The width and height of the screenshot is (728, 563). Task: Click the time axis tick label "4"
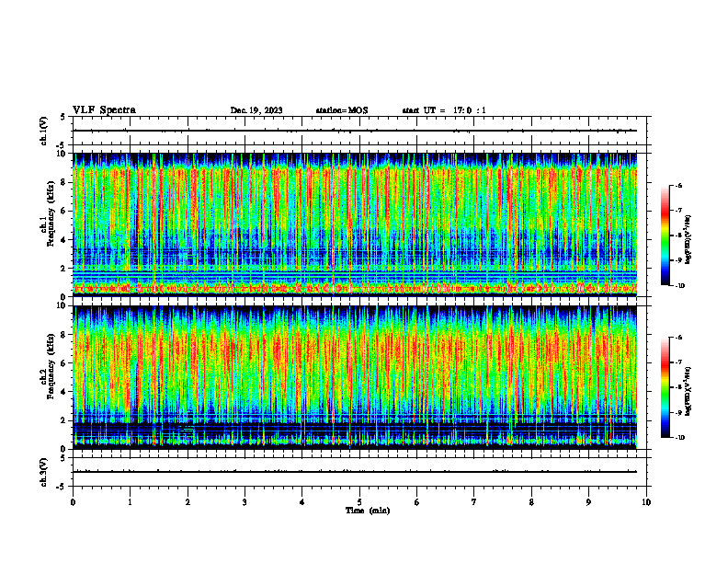click(x=302, y=502)
